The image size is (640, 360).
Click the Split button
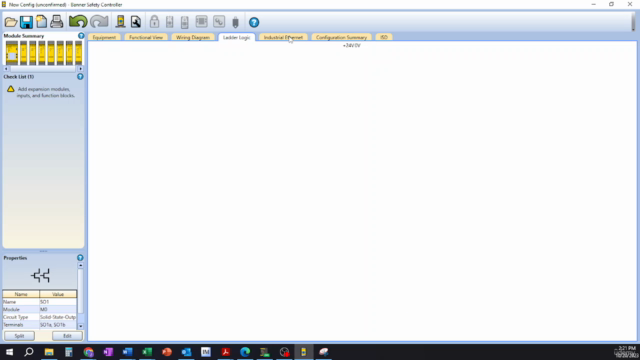pyautogui.click(x=19, y=336)
